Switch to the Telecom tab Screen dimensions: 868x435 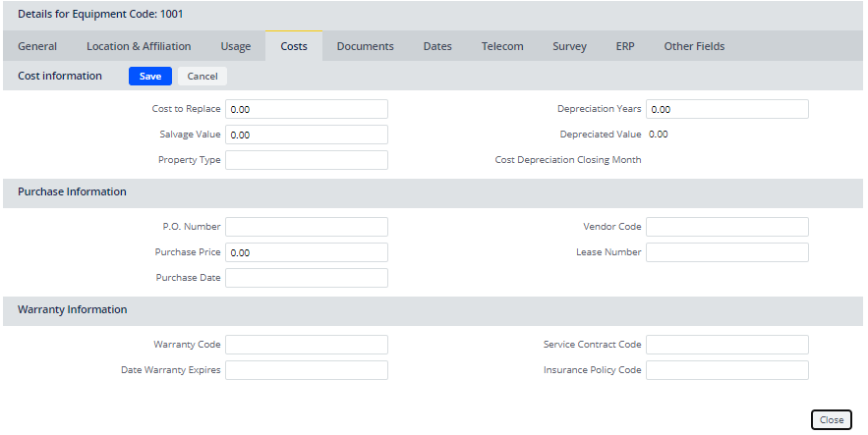[501, 46]
